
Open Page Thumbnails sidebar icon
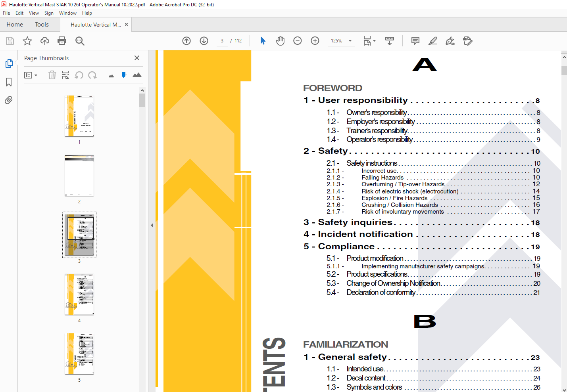tap(9, 63)
